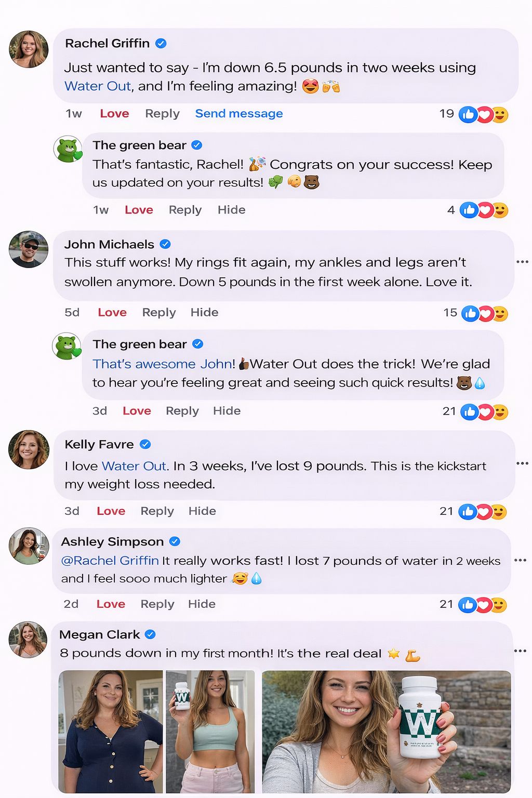Click verified badge beside Megan Clark
This screenshot has height=798, width=532.
[x=150, y=634]
